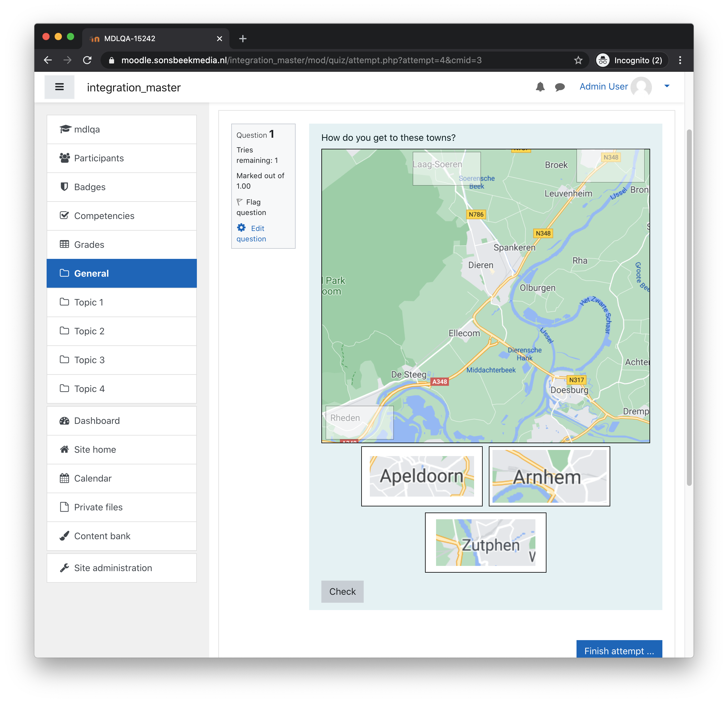Open Content bank text link

102,536
